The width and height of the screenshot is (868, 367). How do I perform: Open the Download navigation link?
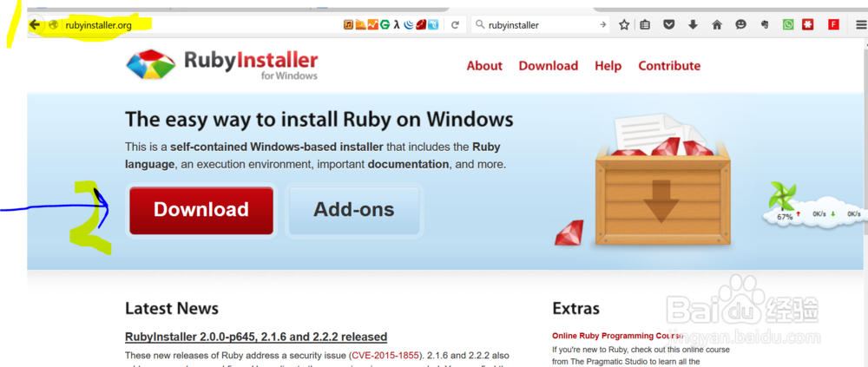pyautogui.click(x=548, y=66)
